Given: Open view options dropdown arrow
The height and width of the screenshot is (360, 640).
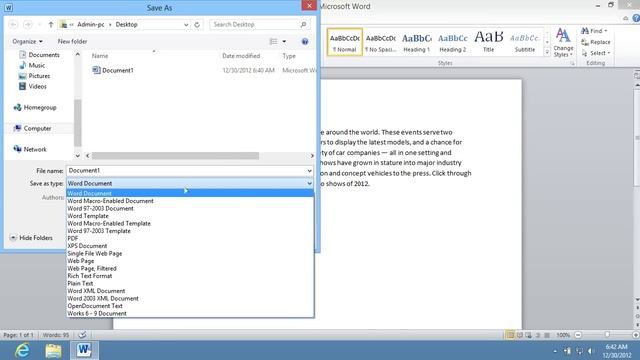Looking at the screenshot, I should coord(284,41).
